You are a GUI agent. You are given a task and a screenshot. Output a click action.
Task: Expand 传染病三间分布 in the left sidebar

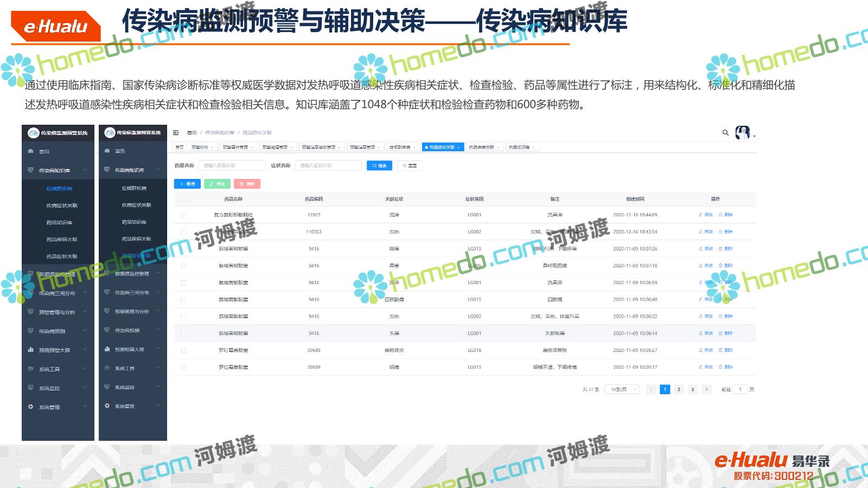pos(57,293)
